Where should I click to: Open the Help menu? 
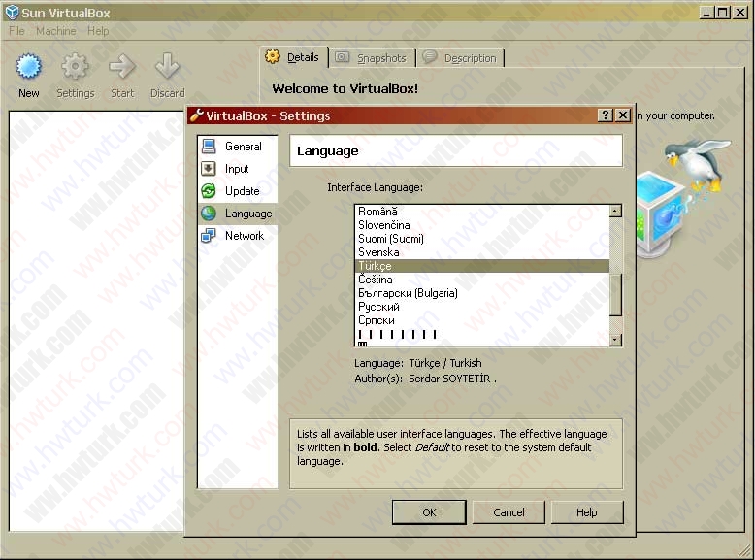98,31
